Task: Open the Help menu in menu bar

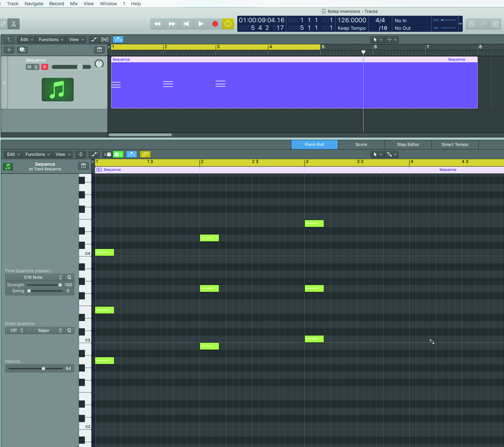Action: (136, 4)
